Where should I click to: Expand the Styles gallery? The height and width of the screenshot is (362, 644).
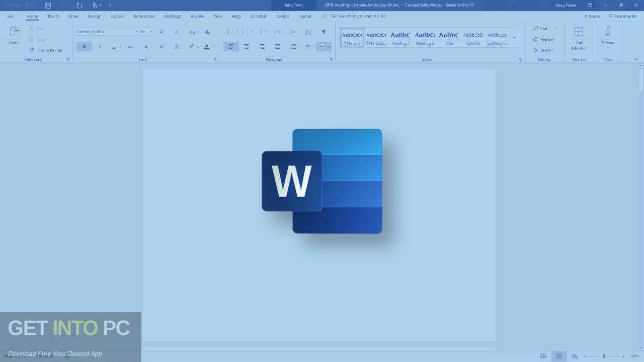tap(514, 38)
